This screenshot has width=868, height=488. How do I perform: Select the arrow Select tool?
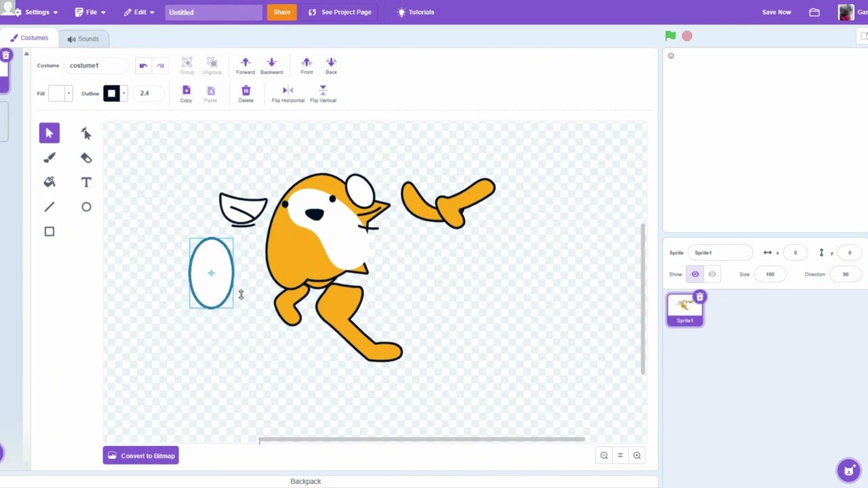pyautogui.click(x=50, y=134)
